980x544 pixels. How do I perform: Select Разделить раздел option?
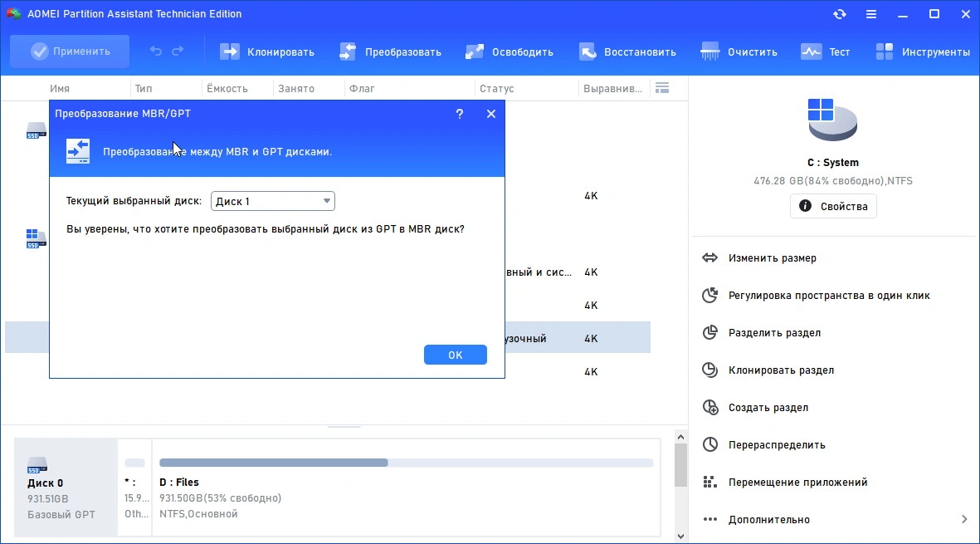tap(774, 333)
